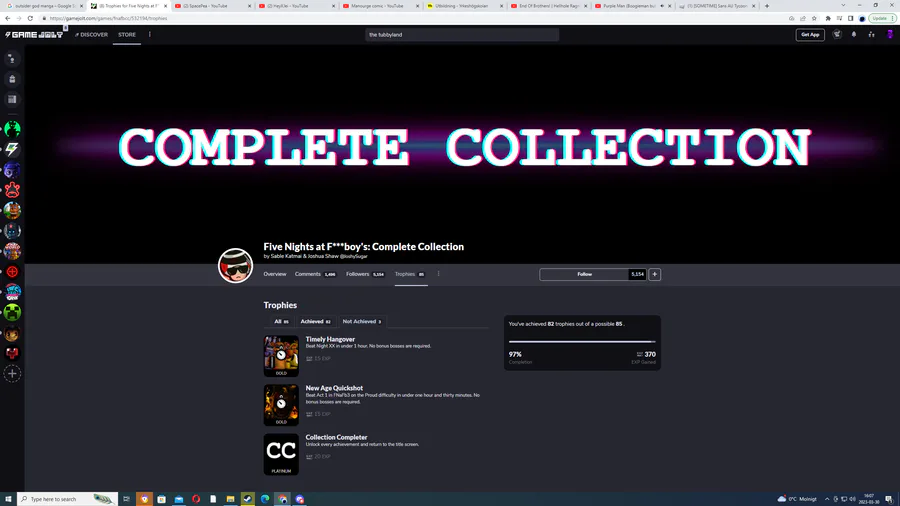Open the navbar more options menu

click(150, 34)
